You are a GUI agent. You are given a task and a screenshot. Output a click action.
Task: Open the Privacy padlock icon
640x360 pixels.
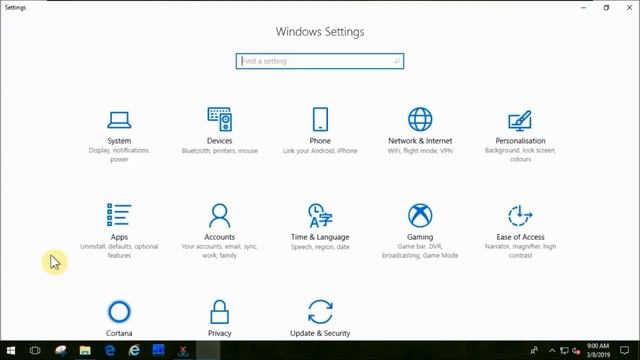tap(220, 312)
